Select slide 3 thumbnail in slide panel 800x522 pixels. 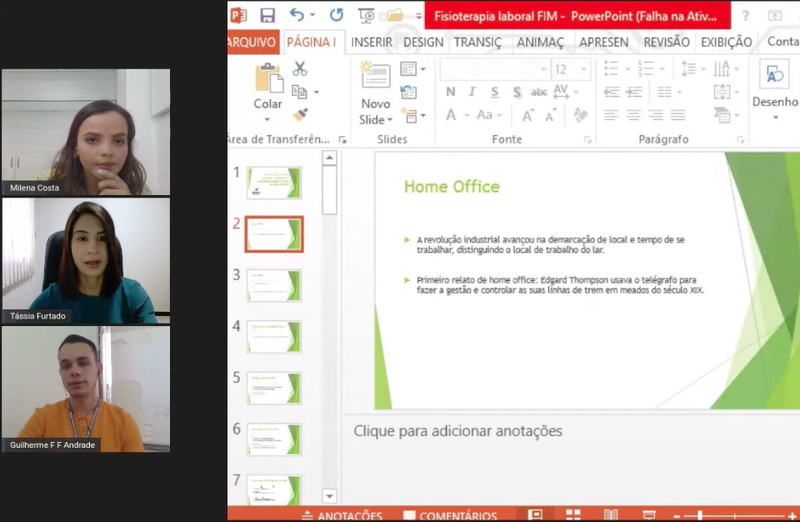[274, 285]
